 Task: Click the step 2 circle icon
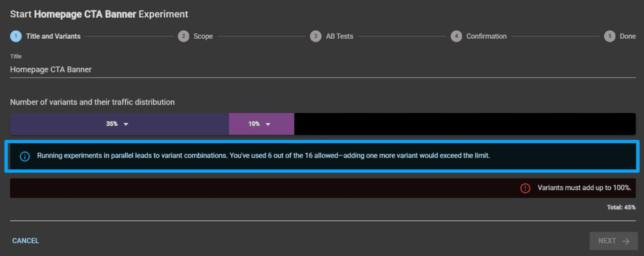click(183, 36)
